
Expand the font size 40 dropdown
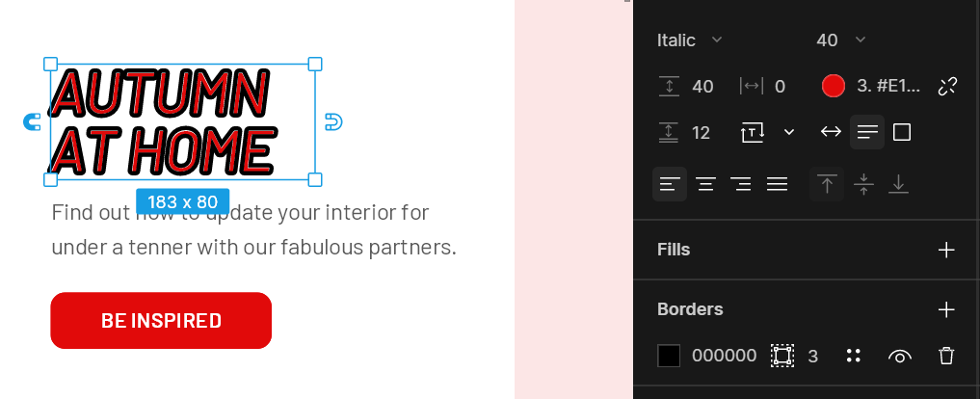pyautogui.click(x=840, y=40)
